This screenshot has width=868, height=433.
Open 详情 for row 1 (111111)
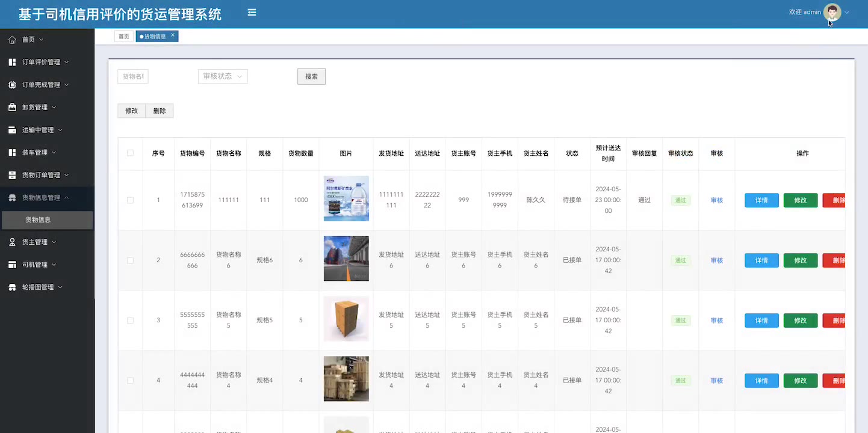761,200
